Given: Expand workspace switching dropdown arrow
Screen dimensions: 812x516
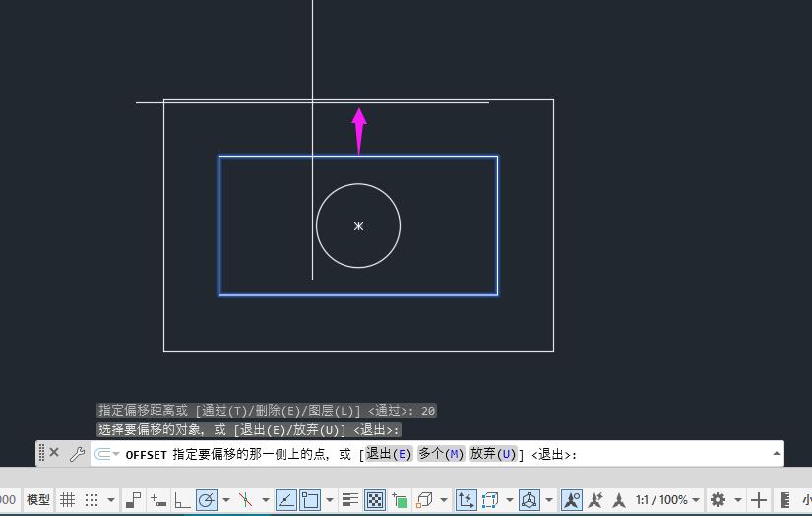Looking at the screenshot, I should coord(738,500).
